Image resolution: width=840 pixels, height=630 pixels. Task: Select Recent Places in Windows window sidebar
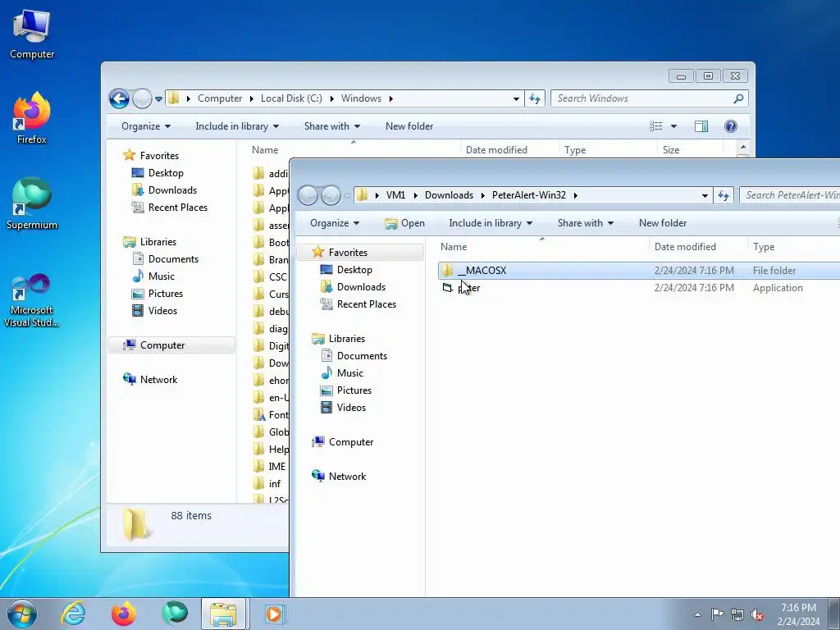[x=177, y=208]
